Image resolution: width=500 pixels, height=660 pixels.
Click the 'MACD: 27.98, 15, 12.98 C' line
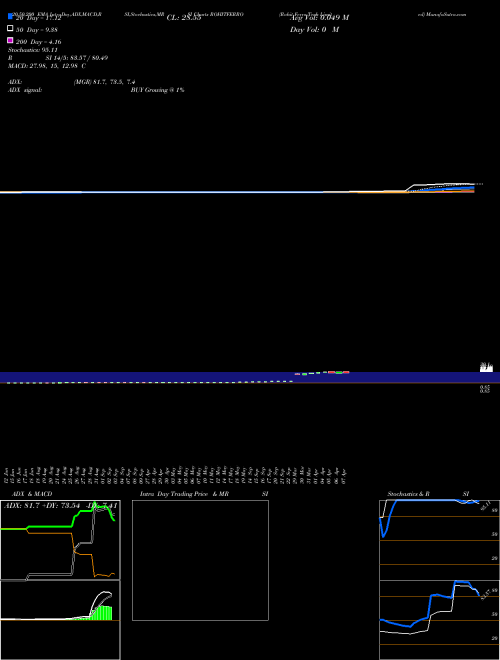click(x=47, y=66)
